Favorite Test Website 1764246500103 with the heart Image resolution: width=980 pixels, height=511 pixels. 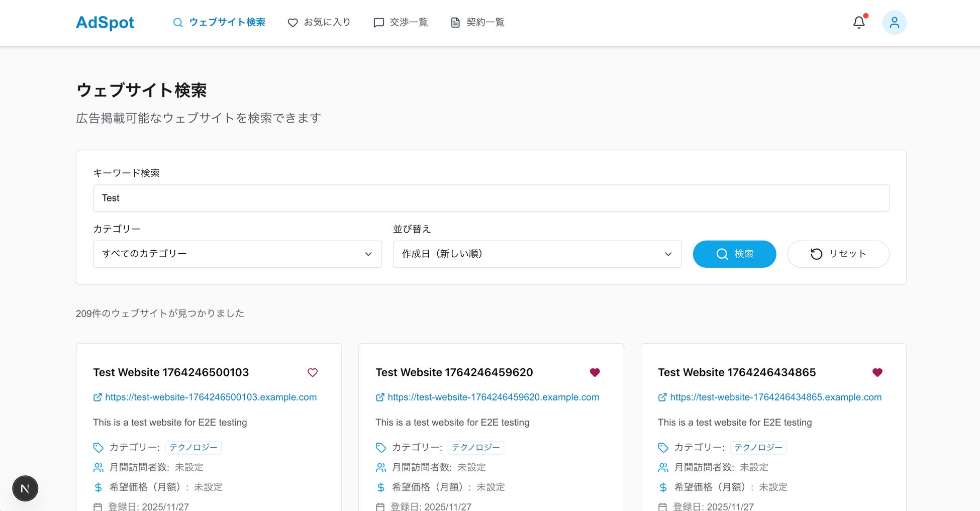point(313,372)
